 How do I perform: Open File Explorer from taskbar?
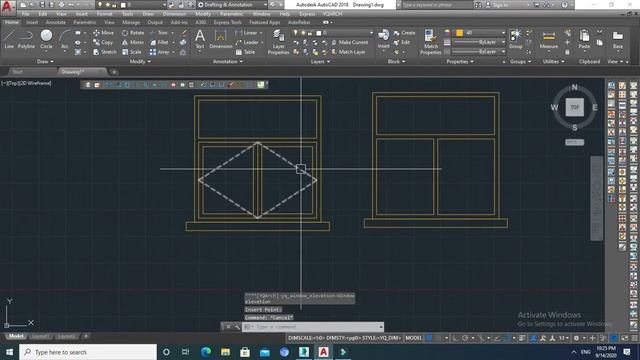[x=225, y=352]
